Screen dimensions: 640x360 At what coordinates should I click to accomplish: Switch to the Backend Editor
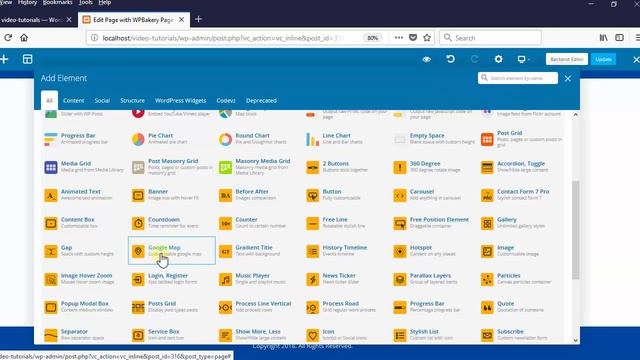[x=567, y=59]
